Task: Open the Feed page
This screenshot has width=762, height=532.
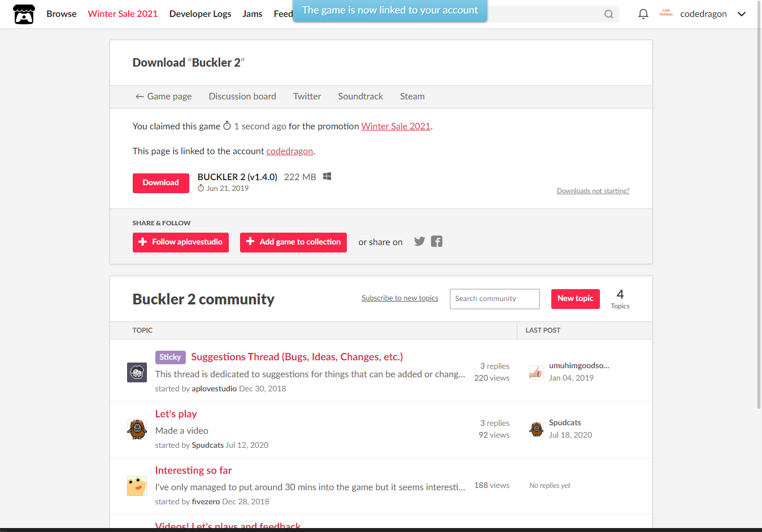Action: coord(283,14)
